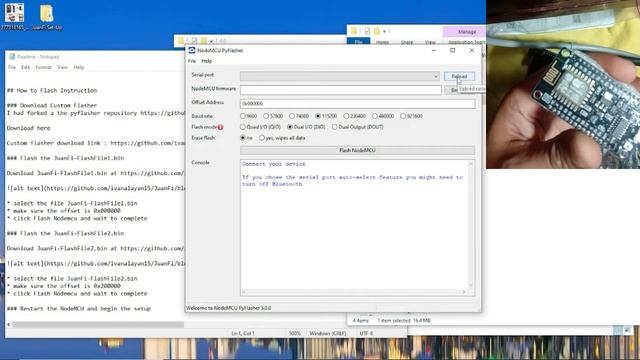Open Notepad Format menu
640x360 pixels.
pos(43,67)
